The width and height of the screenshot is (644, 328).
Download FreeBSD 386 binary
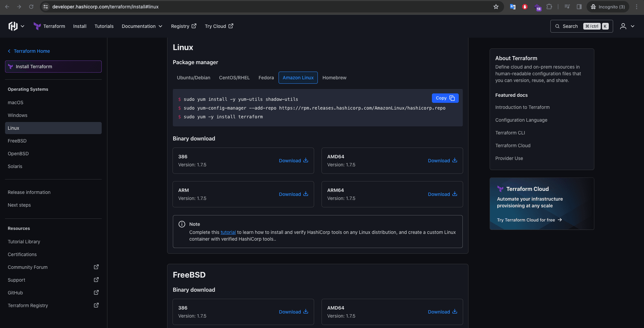click(293, 312)
